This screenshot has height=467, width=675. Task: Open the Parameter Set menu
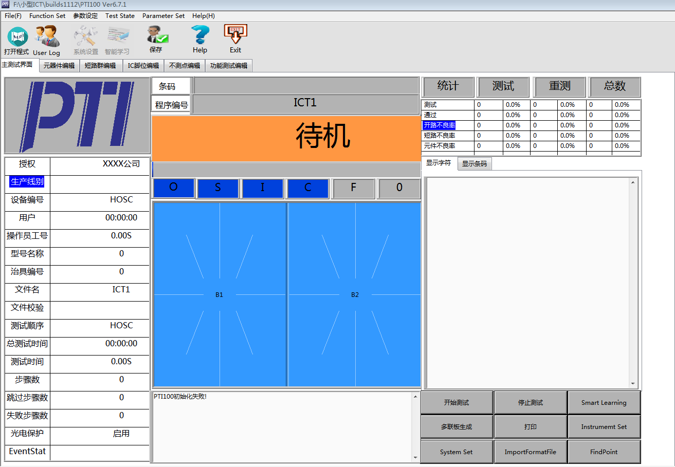pyautogui.click(x=163, y=16)
